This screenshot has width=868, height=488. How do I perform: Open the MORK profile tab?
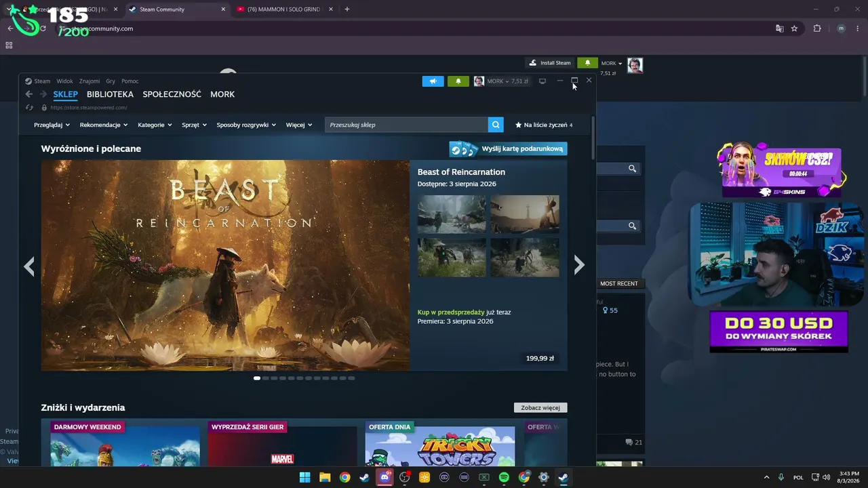222,94
